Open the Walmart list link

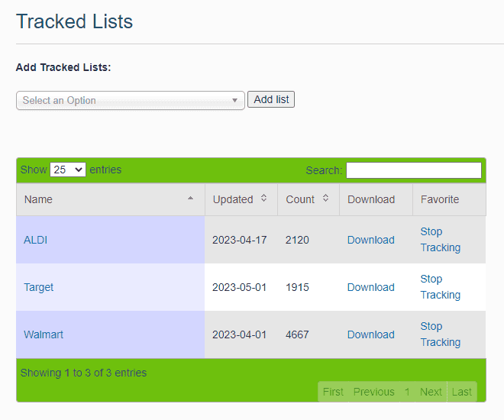pos(44,334)
